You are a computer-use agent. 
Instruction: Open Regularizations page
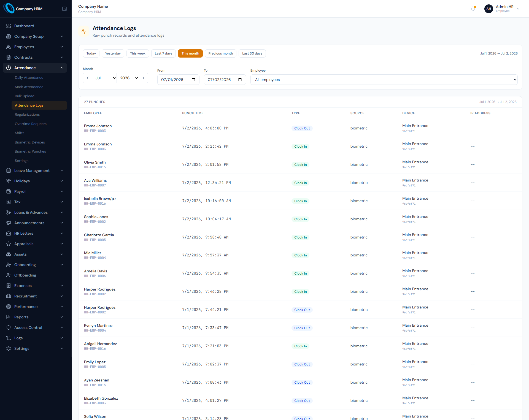point(27,114)
